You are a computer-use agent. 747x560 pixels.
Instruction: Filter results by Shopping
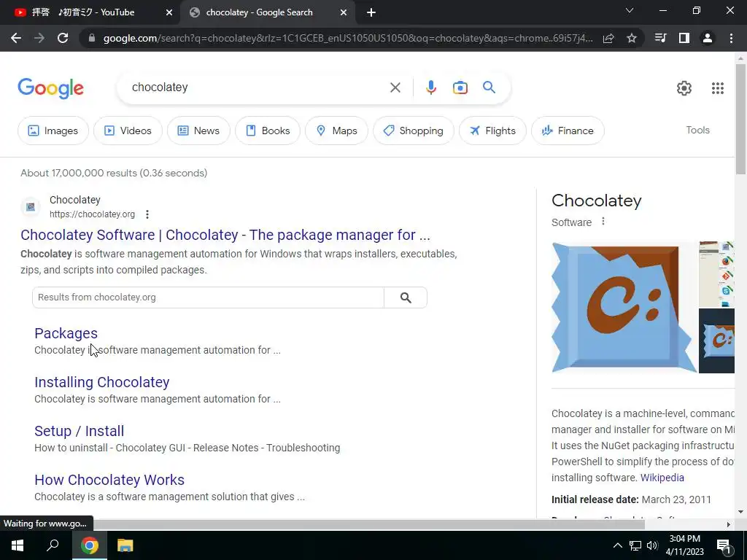coord(413,131)
